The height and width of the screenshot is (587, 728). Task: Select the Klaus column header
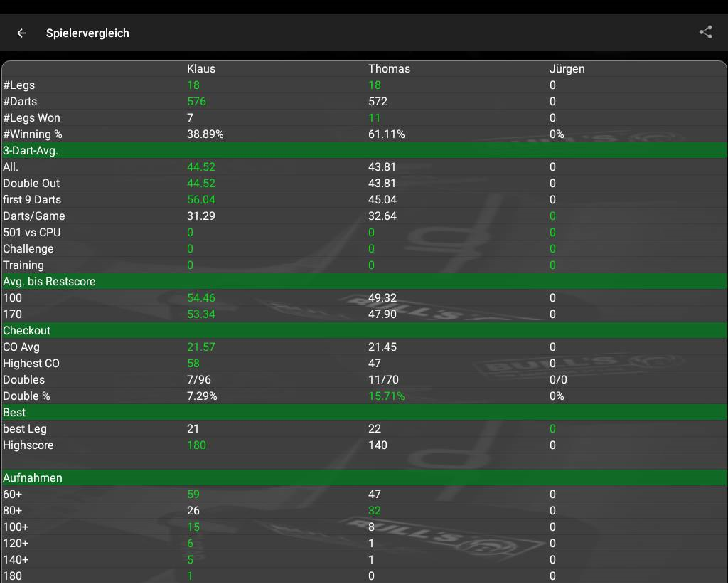(201, 69)
